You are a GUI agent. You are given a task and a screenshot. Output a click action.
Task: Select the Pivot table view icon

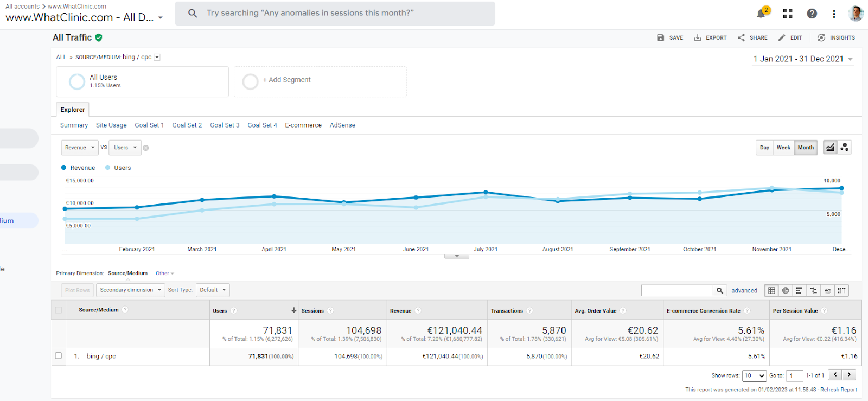[x=841, y=290]
